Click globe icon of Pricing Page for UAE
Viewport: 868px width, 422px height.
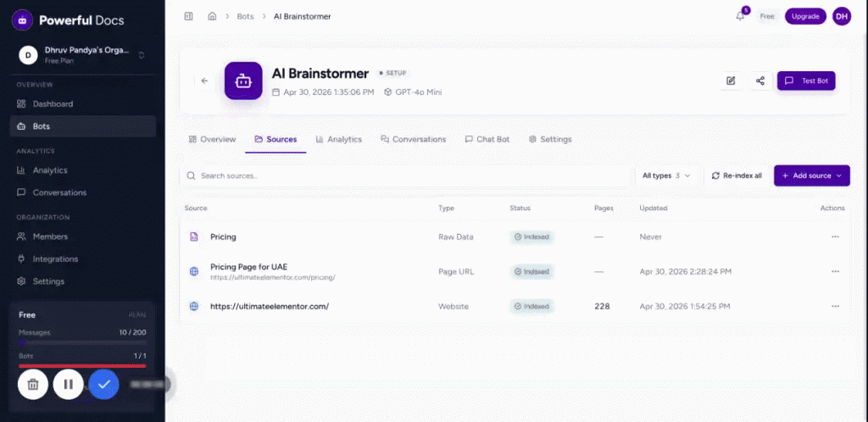(194, 271)
